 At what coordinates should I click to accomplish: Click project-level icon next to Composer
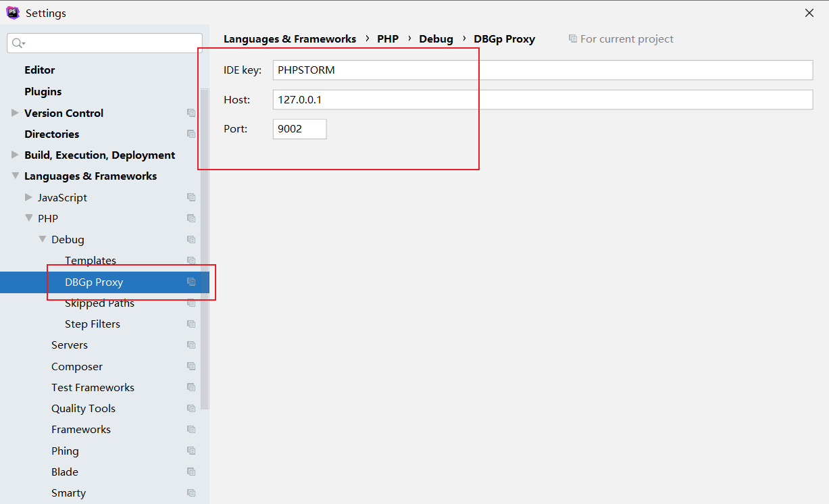click(x=191, y=366)
